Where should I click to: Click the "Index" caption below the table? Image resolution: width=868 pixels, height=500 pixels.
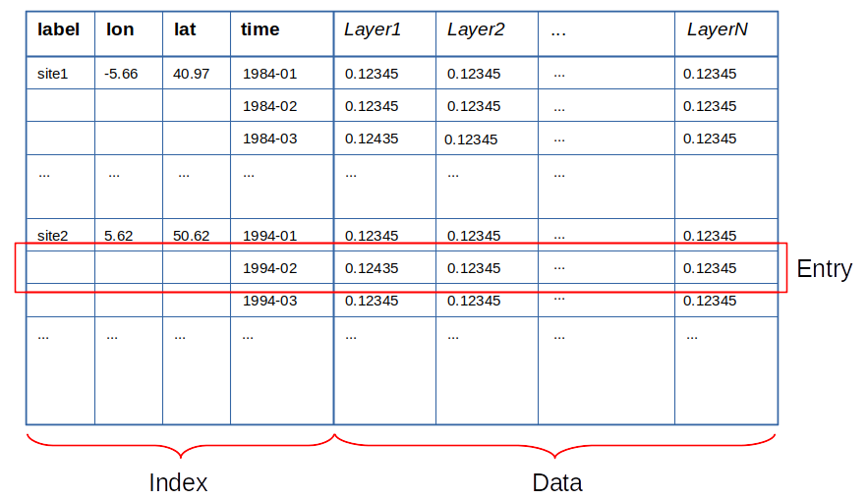point(178,483)
